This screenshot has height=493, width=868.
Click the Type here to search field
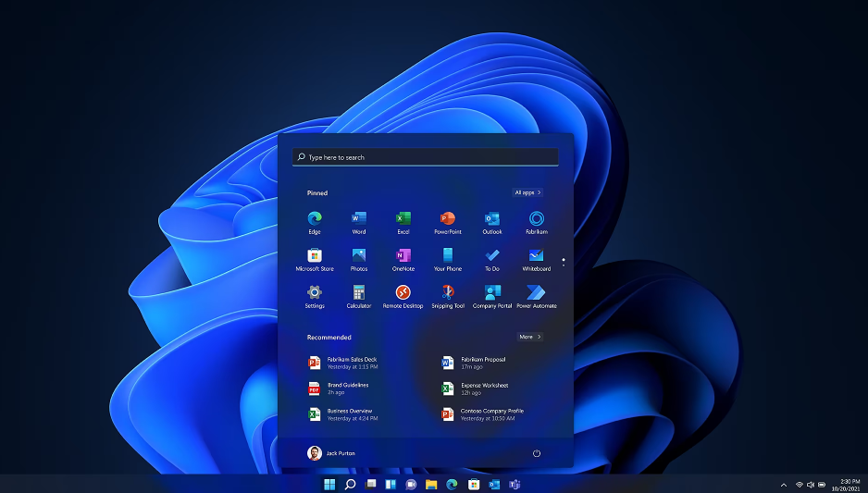(426, 157)
